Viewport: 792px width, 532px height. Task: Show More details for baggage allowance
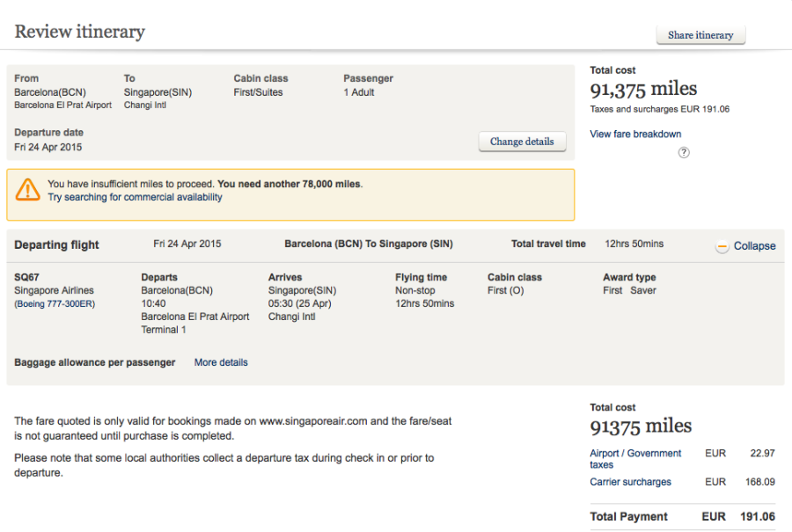(221, 362)
